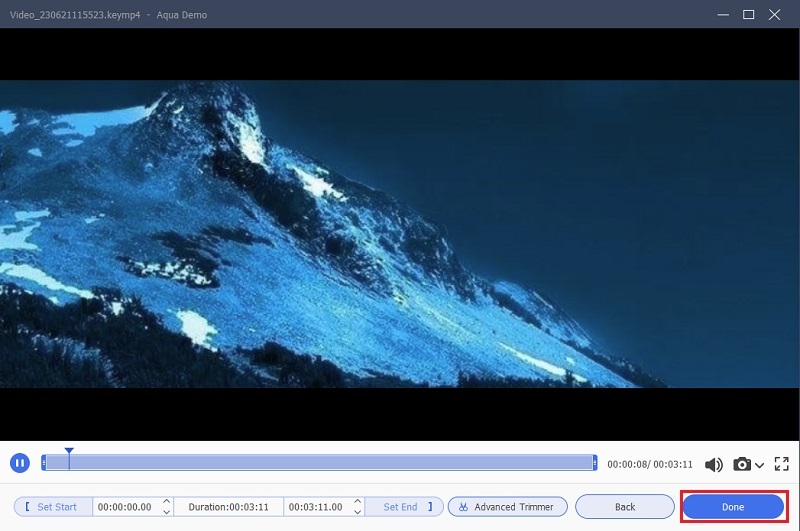Click the Duration:00:03:11 text

pos(229,507)
